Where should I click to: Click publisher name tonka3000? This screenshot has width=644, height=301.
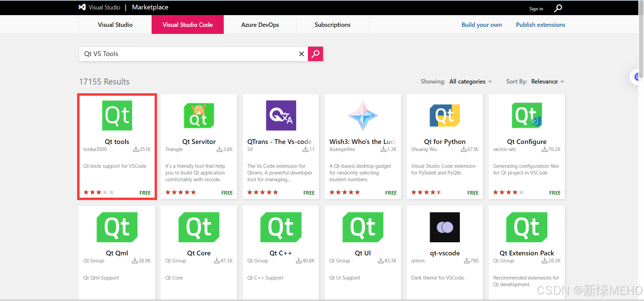click(95, 149)
